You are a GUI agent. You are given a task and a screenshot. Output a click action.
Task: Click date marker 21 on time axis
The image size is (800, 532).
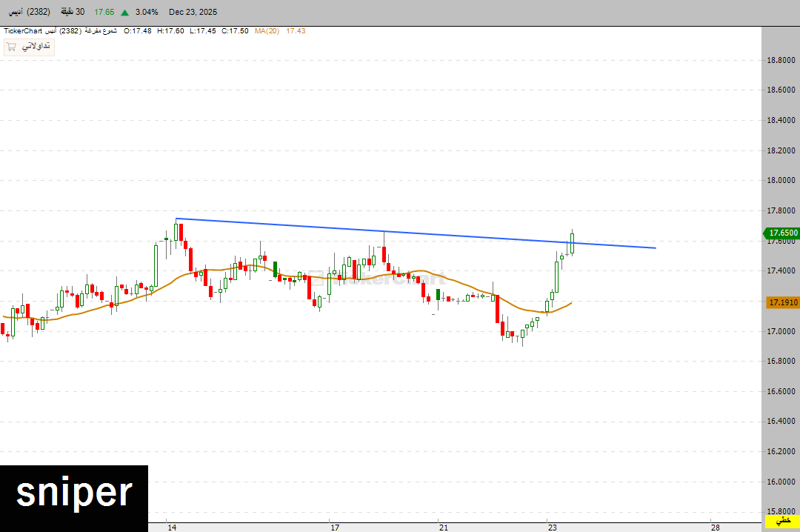pos(444,528)
